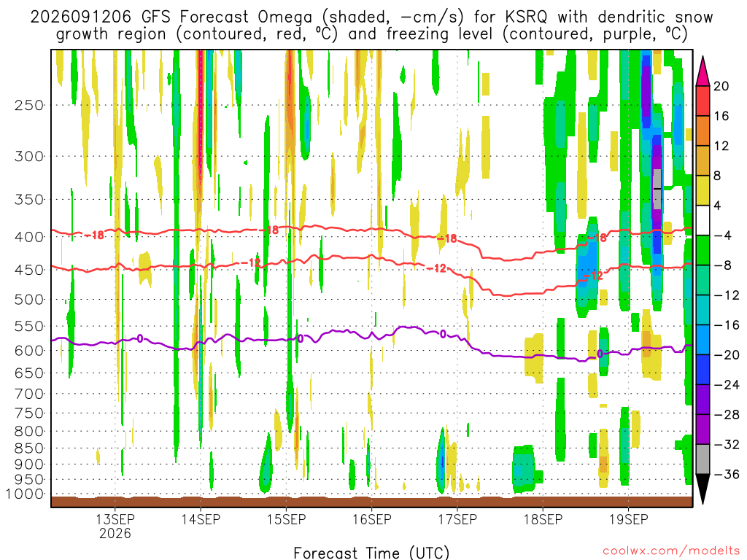
Task: Click the chart title text mentioning KSRQ
Action: tap(371, 26)
